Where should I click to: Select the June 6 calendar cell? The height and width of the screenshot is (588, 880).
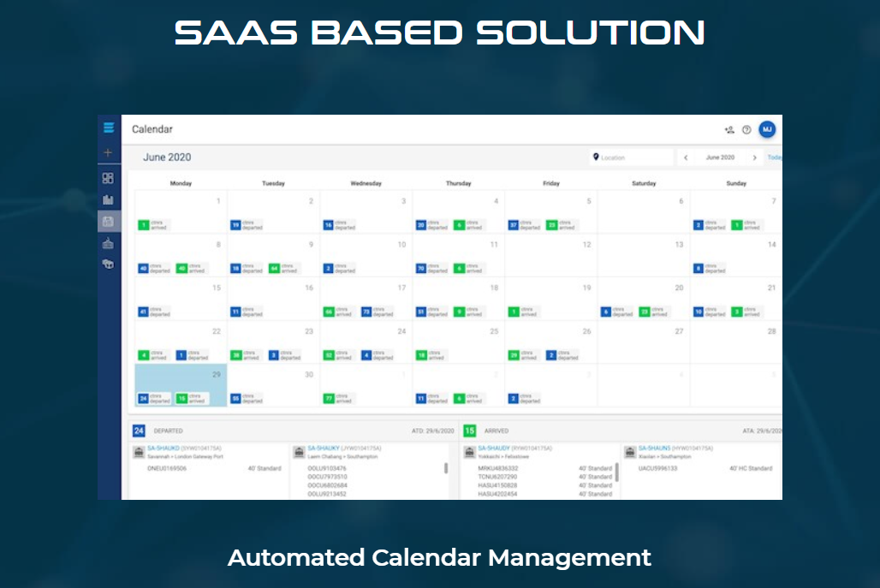[644, 211]
